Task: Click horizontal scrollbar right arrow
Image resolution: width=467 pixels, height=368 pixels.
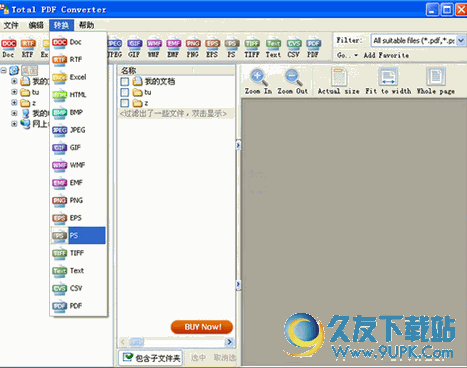Action: [x=229, y=342]
